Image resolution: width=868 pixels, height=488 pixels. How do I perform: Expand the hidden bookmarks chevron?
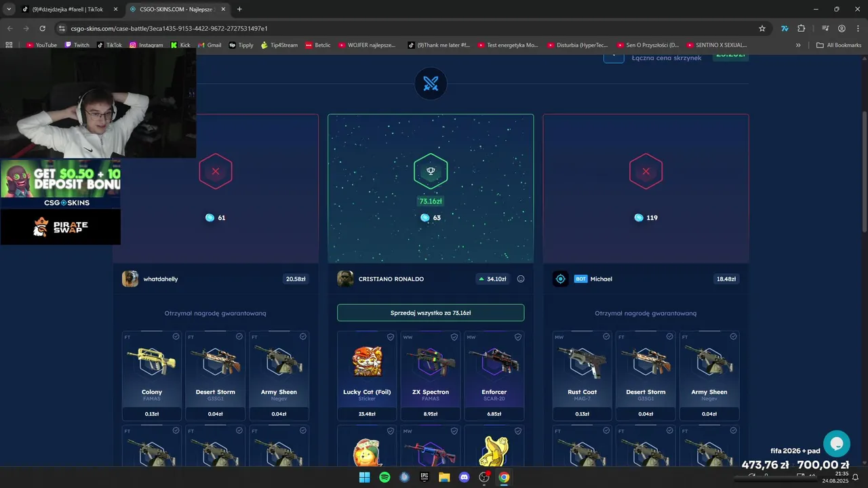click(x=798, y=45)
